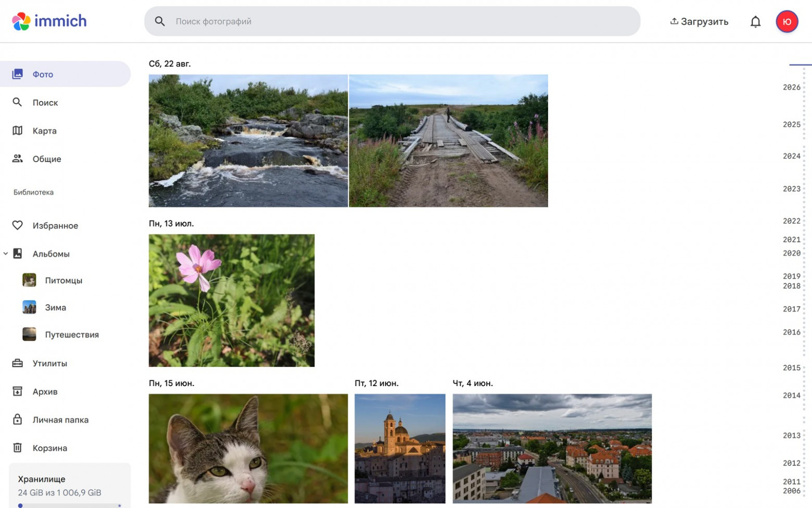Click the Загрузить upload button
812x508 pixels.
[699, 21]
